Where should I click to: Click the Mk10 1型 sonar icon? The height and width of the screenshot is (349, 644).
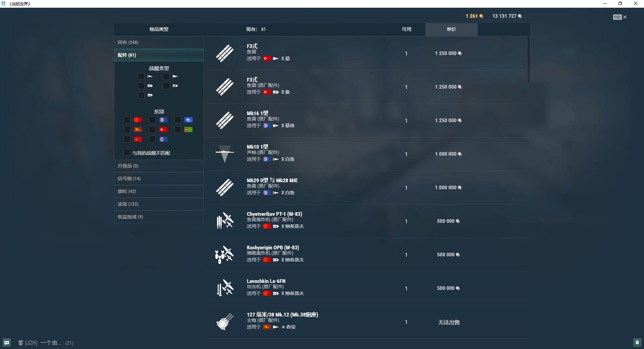[224, 154]
